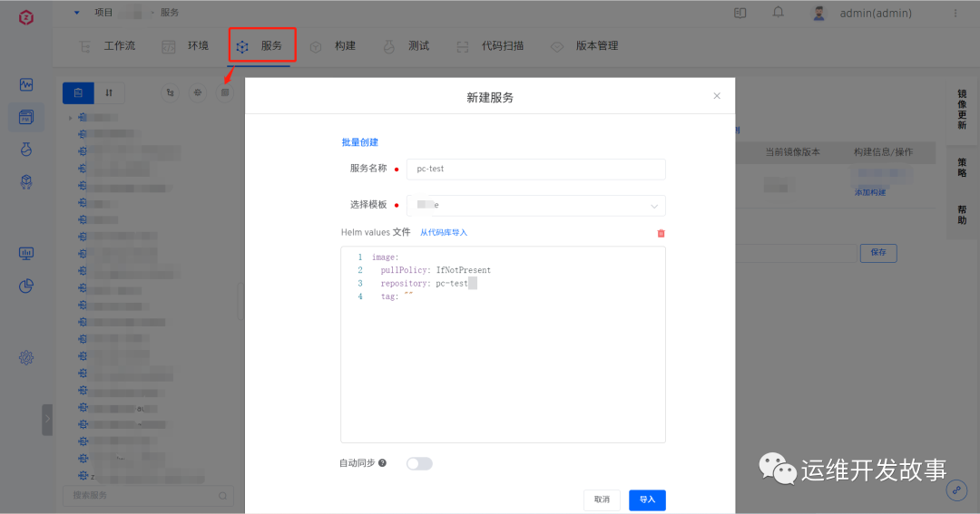This screenshot has width=980, height=514.
Task: Click the 添加构建 link
Action: pyautogui.click(x=870, y=192)
